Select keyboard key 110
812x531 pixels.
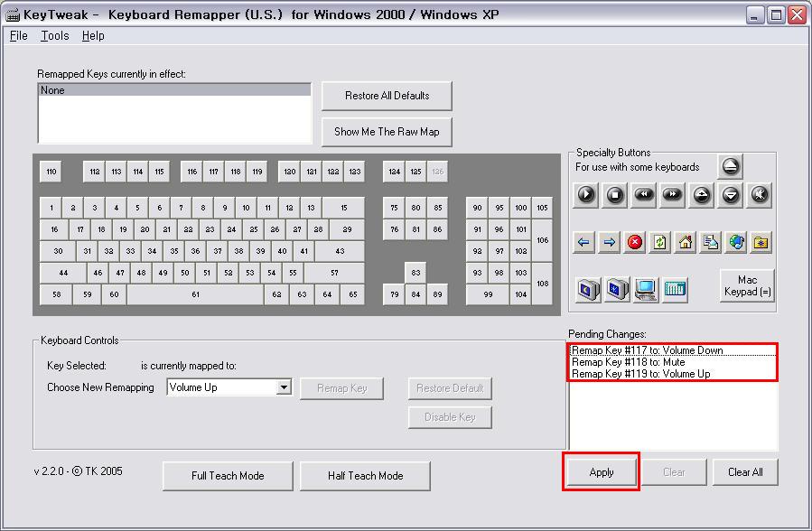[51, 172]
